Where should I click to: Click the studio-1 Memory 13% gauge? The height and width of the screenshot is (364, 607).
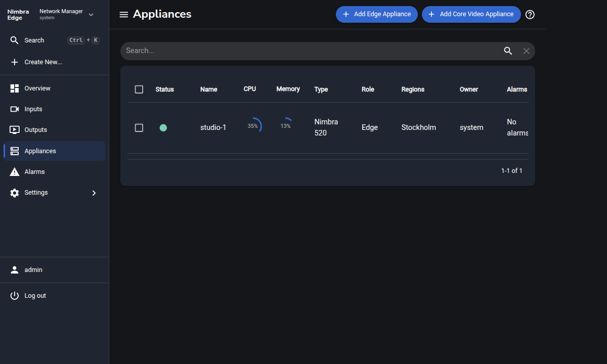(286, 126)
